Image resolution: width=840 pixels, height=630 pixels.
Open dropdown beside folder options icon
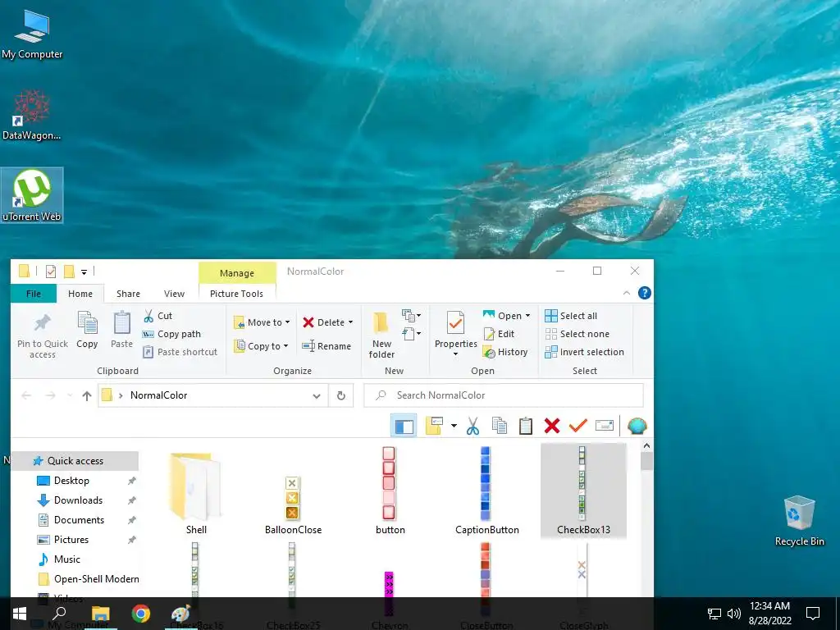pyautogui.click(x=454, y=426)
